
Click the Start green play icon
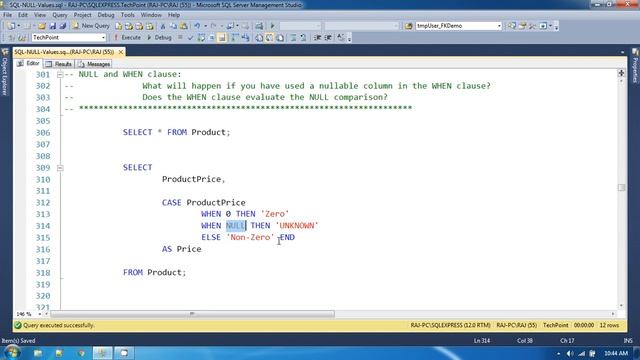(x=272, y=26)
